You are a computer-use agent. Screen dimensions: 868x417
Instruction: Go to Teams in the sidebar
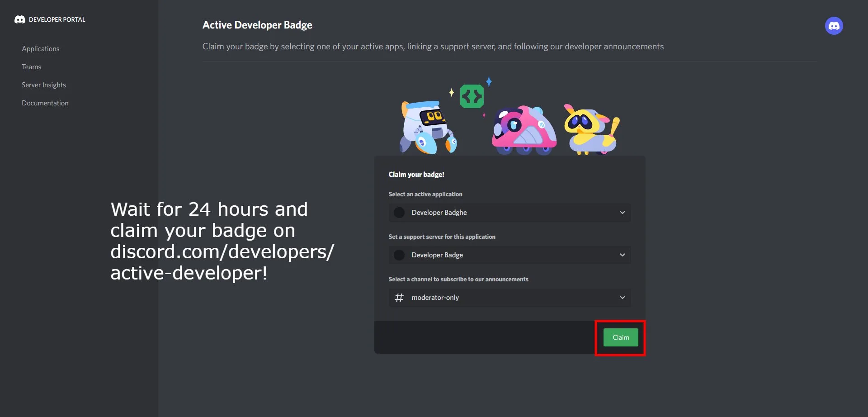[32, 67]
